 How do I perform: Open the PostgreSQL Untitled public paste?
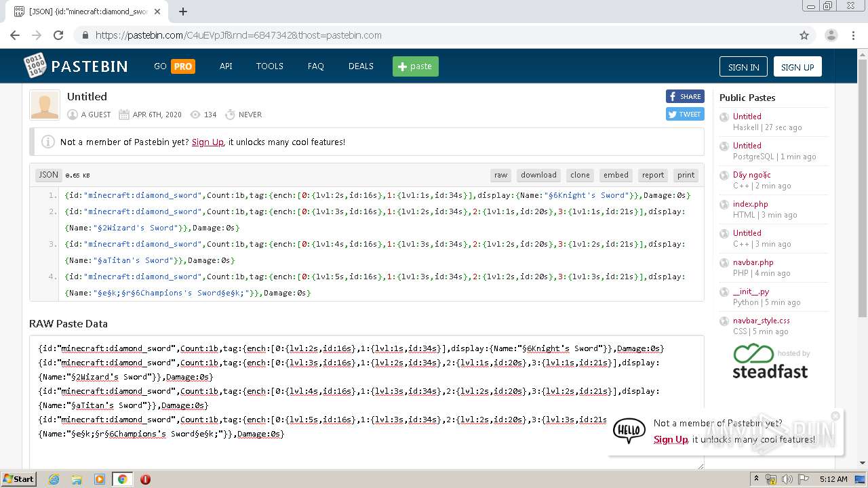click(x=747, y=146)
